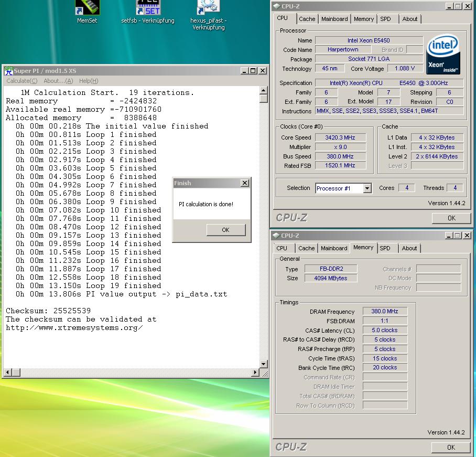Minimize the upper CPU-Z window
The height and width of the screenshot is (457, 476).
[x=450, y=6]
